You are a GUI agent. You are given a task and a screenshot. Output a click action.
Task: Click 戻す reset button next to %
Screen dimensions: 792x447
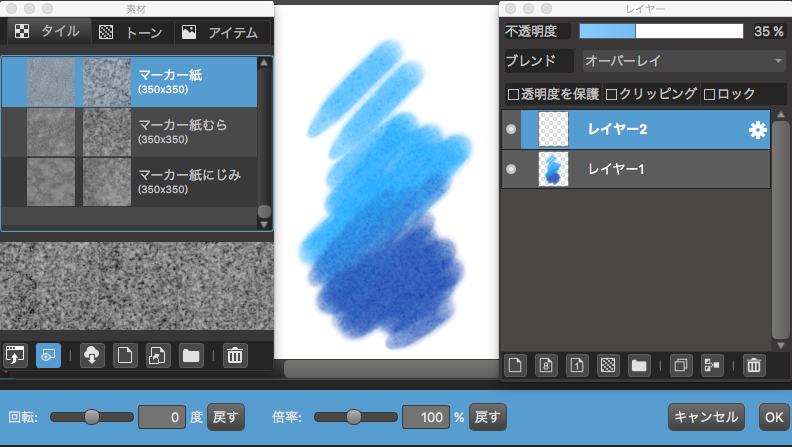click(488, 417)
